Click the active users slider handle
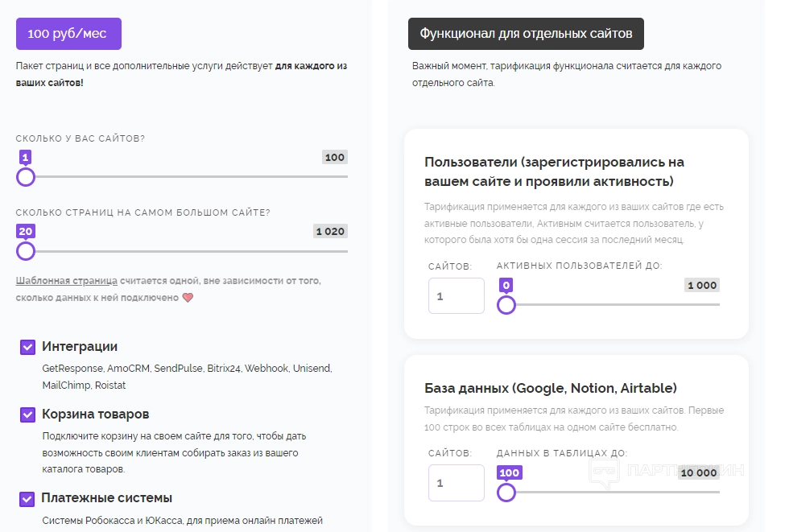Viewport: 785px width, 532px height. [506, 305]
